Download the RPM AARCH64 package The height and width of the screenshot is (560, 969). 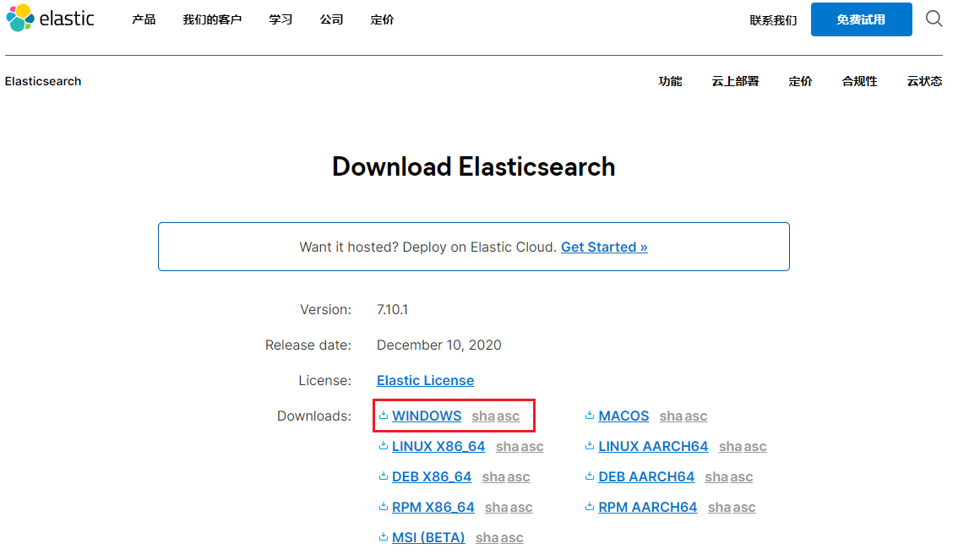pyautogui.click(x=648, y=508)
